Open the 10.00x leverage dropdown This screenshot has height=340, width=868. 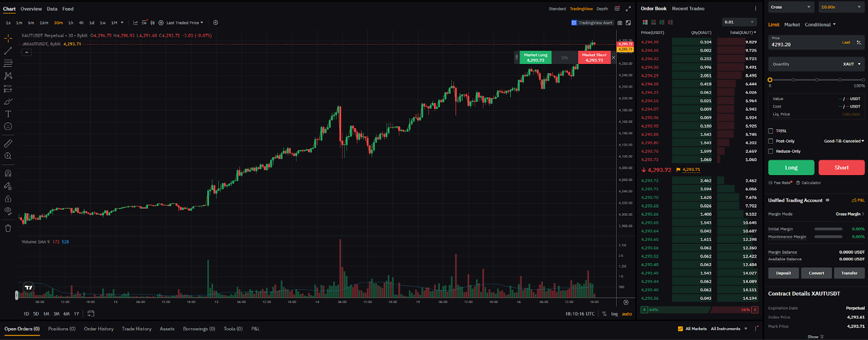pyautogui.click(x=841, y=7)
